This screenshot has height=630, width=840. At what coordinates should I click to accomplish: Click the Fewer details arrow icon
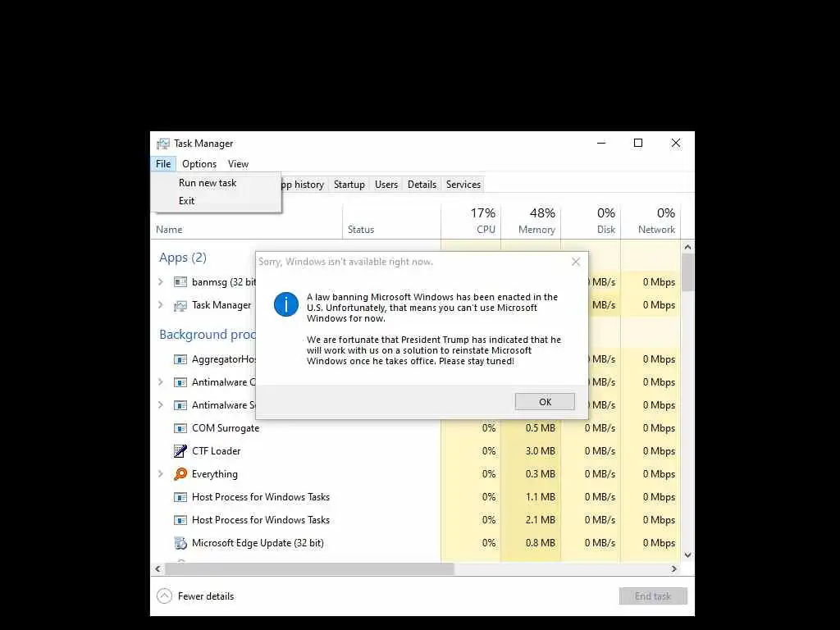(164, 596)
